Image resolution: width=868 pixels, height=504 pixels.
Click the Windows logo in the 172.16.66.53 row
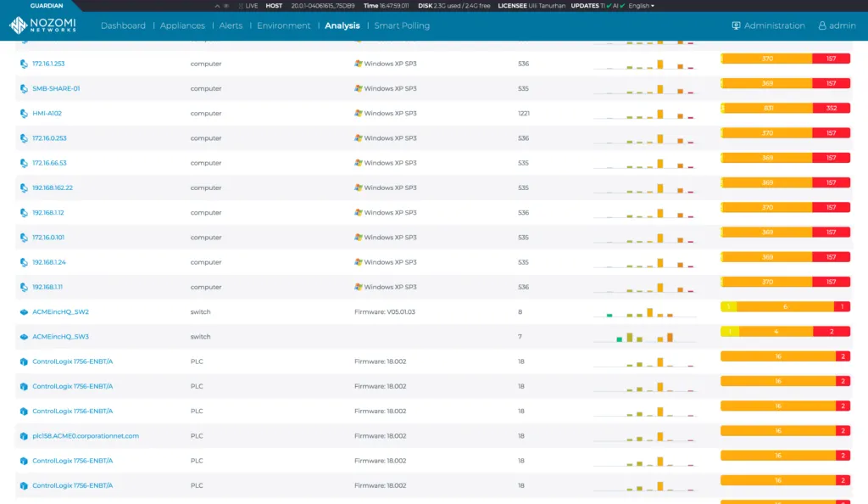point(359,163)
